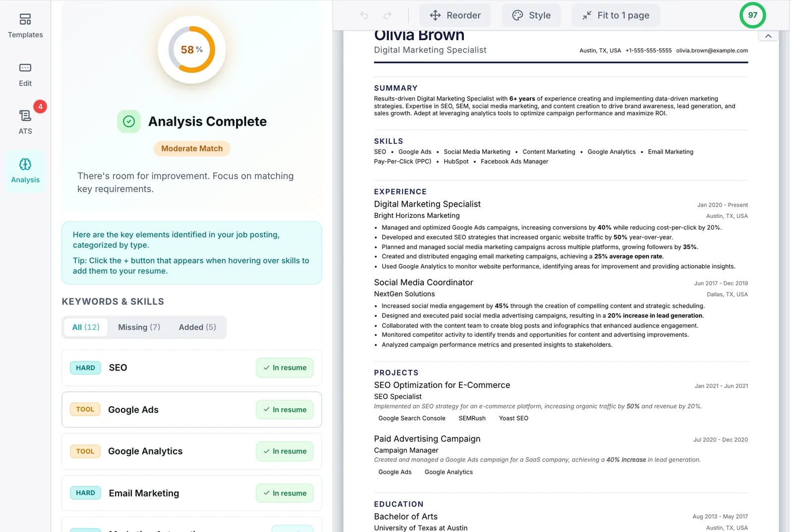Image resolution: width=793 pixels, height=532 pixels.
Task: Click Fit to 1 page
Action: [x=616, y=15]
